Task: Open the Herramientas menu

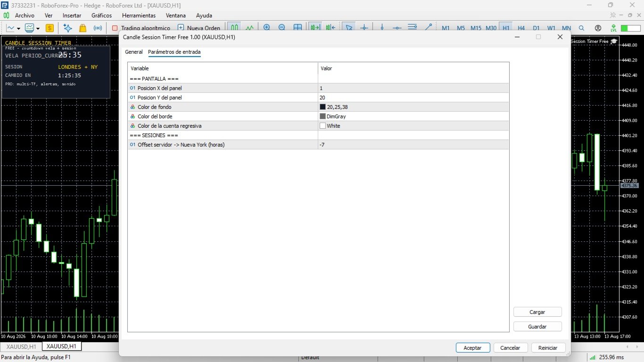Action: point(139,15)
